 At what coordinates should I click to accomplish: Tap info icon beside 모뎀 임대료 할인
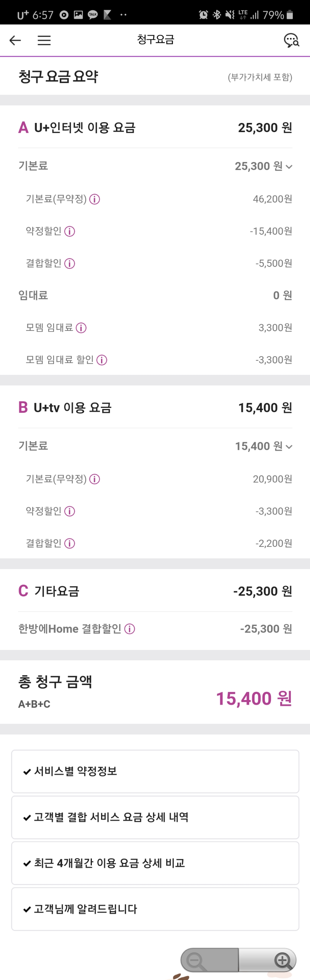coord(102,360)
